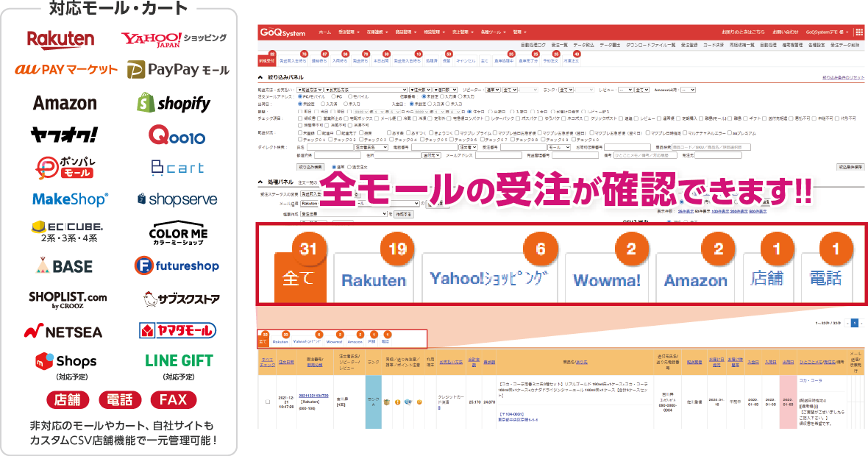This screenshot has width=868, height=456.
Task: Click into the 氏名 search field
Action: tap(330, 147)
